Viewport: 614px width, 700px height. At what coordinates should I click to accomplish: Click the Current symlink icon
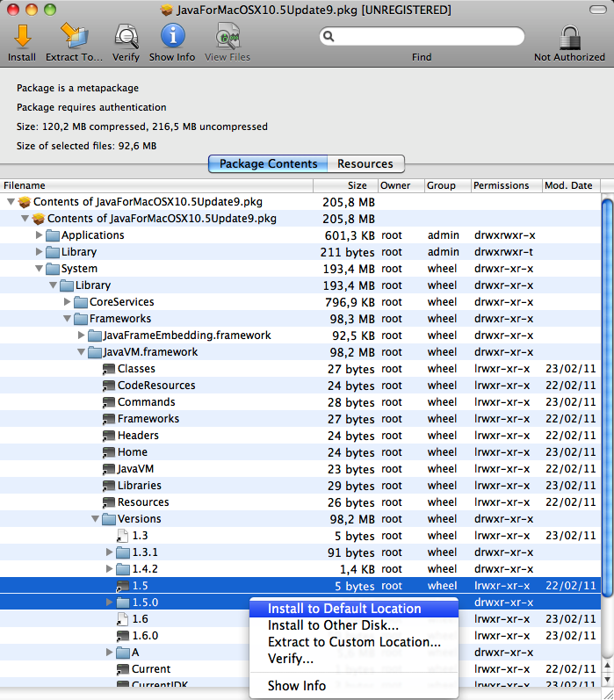coord(123,669)
